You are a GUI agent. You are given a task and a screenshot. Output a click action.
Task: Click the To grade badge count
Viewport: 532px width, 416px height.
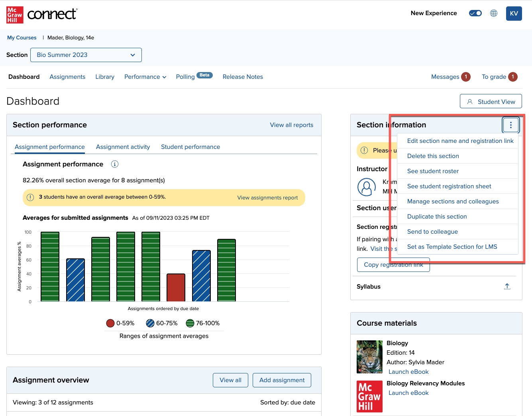tap(513, 77)
